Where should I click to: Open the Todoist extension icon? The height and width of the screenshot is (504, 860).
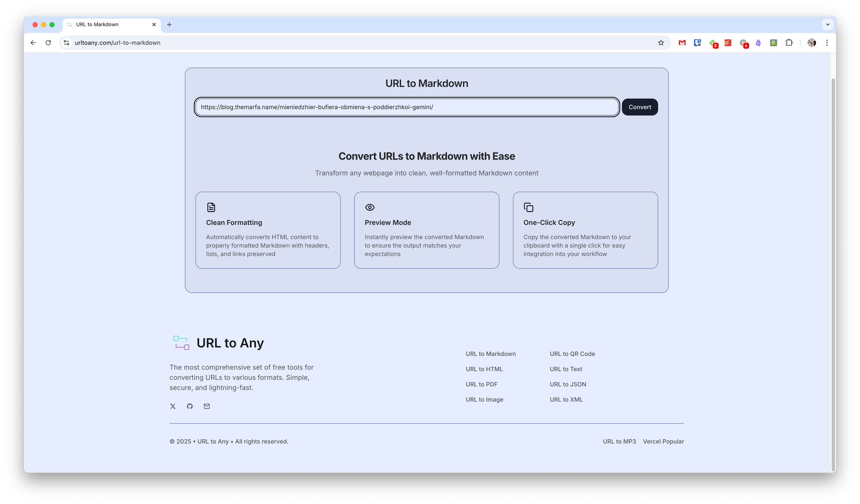tap(728, 43)
